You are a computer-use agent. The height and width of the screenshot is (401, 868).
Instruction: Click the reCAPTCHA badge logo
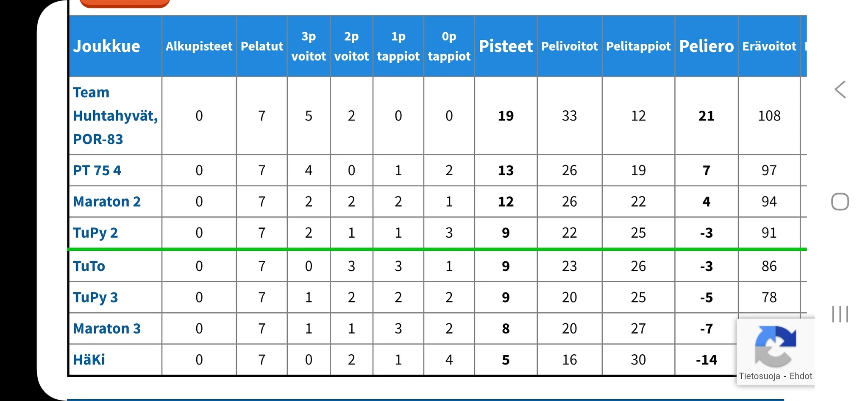775,346
